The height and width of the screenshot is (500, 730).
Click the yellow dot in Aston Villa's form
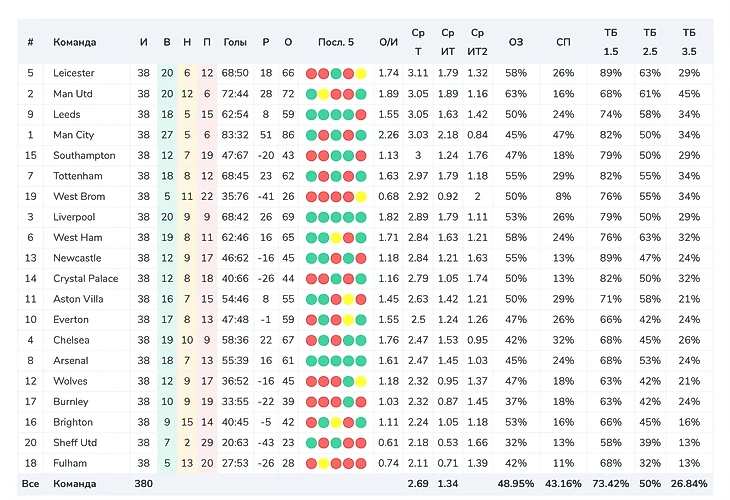[x=348, y=299]
